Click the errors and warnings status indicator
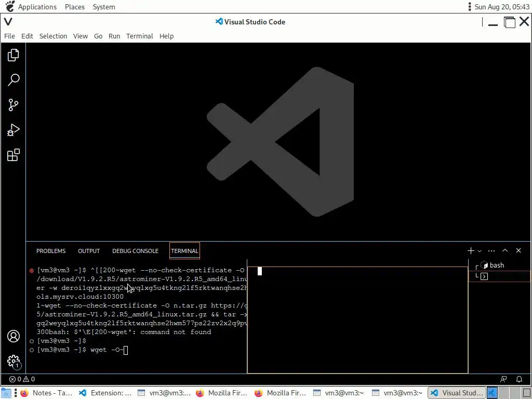The image size is (532, 399). coord(22,379)
